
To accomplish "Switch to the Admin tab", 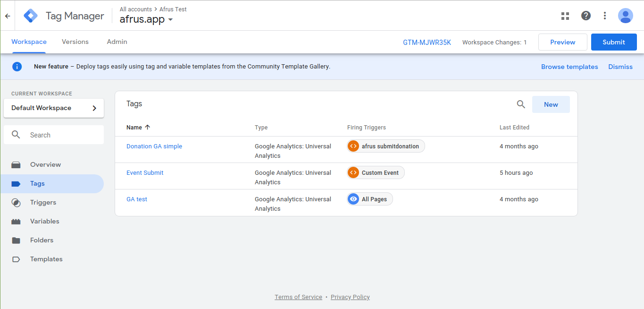I will pyautogui.click(x=117, y=42).
